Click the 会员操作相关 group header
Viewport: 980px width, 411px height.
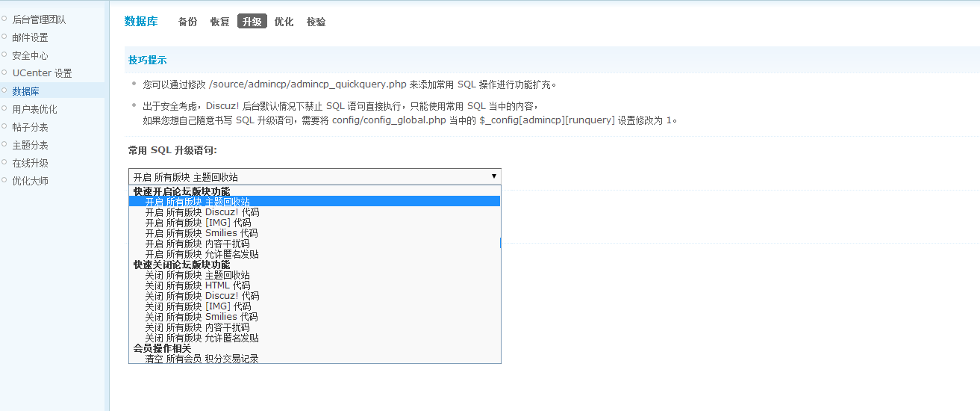162,348
